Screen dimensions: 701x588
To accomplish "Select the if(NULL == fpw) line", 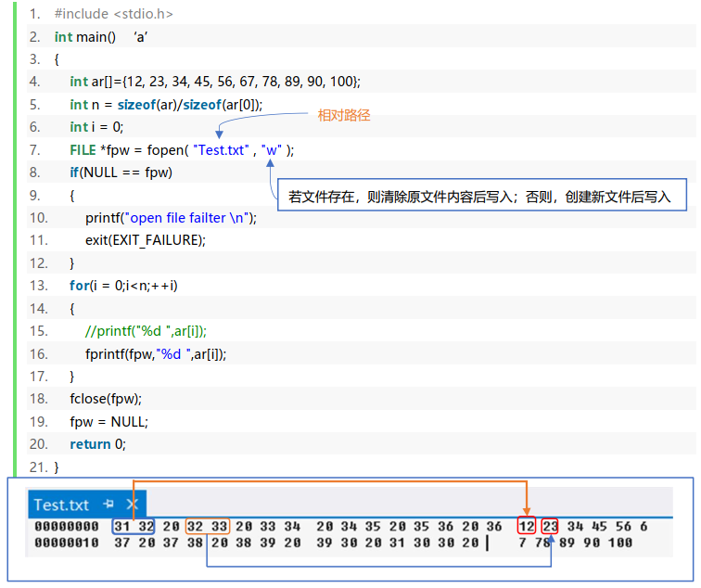I will 121,173.
